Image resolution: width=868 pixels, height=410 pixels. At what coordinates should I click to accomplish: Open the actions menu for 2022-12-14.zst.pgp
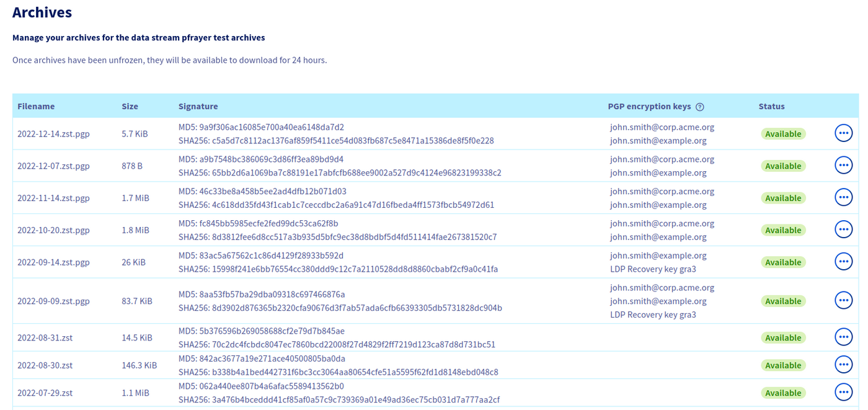[844, 133]
